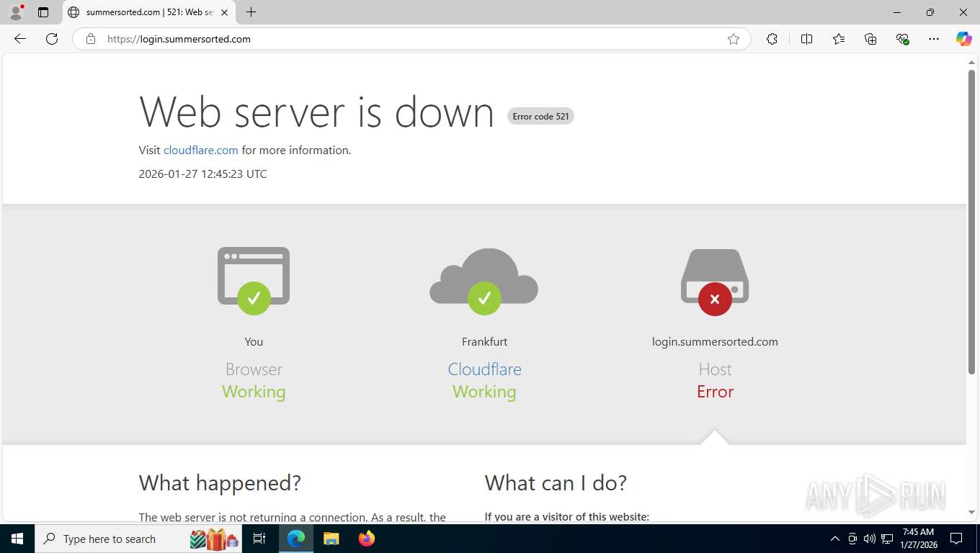Open the clock showing 7:45 AM
This screenshot has height=553, width=980.
click(x=917, y=539)
